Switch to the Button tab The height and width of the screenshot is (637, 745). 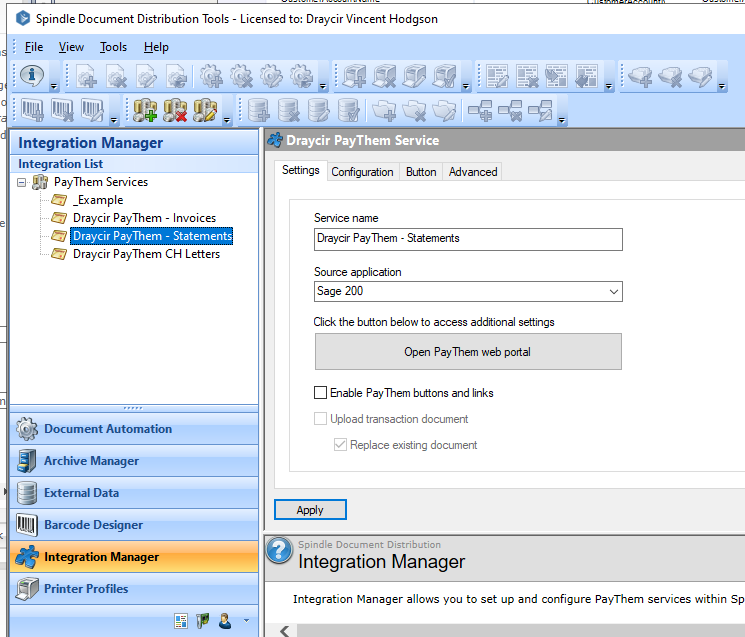[421, 172]
